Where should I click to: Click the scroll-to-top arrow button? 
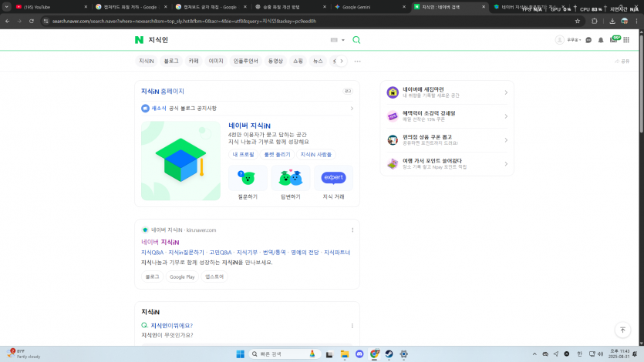pos(622,330)
